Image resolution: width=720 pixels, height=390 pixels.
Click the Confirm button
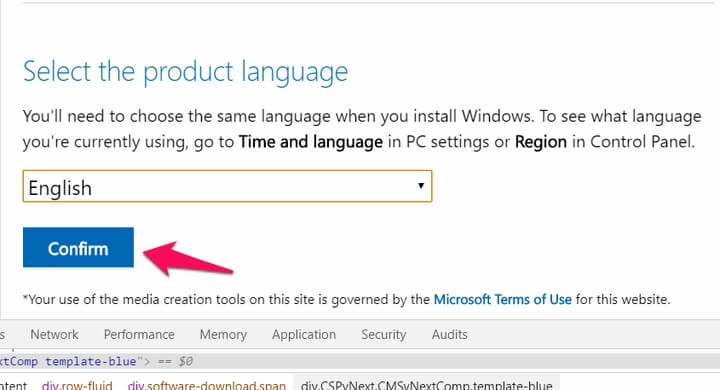tap(78, 247)
